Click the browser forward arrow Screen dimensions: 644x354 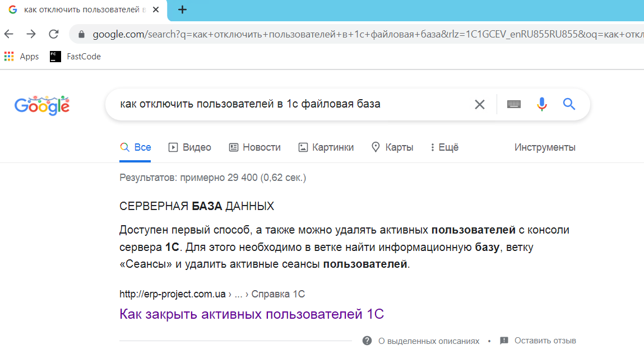click(x=31, y=34)
